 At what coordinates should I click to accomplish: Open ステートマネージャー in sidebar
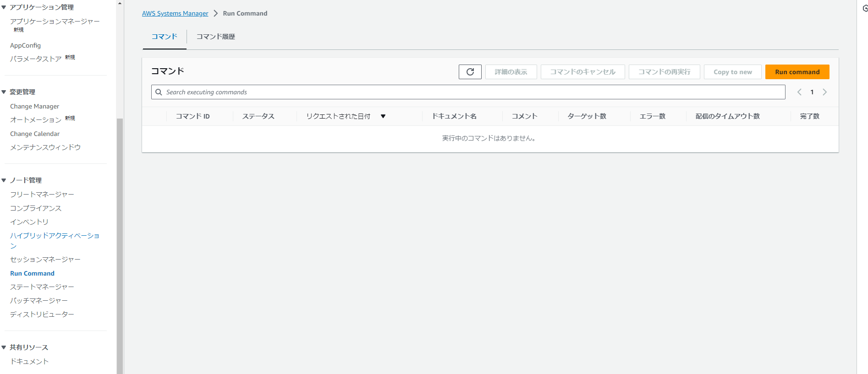click(42, 287)
